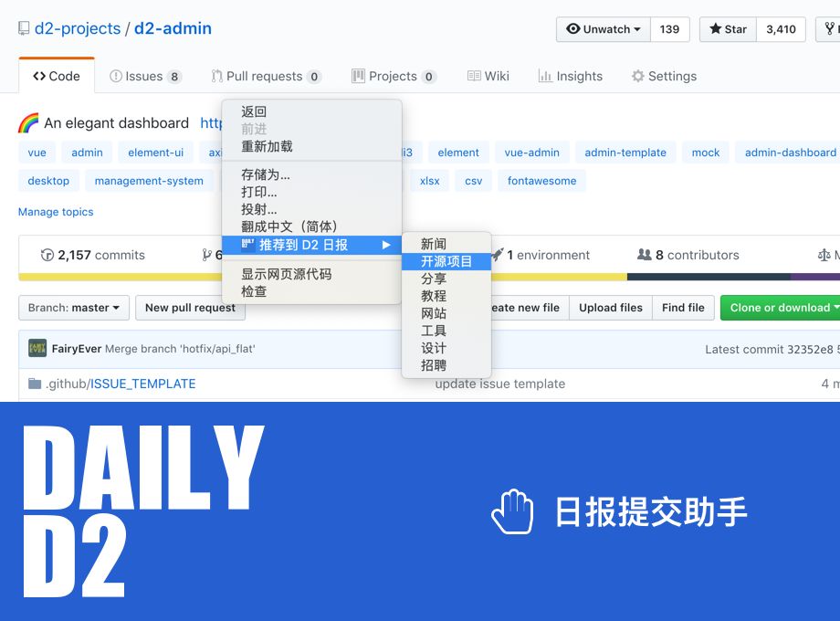Click FairyEver avatar thumbnail

tap(37, 348)
